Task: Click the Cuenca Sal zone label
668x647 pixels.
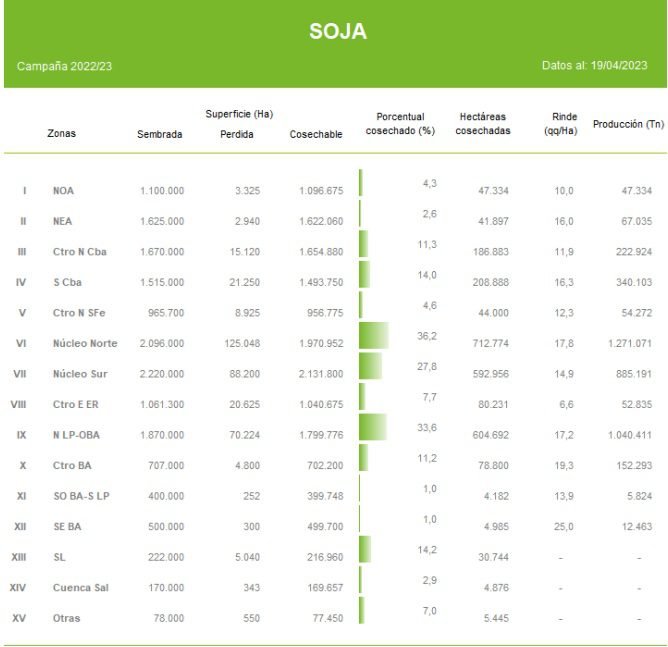Action: [x=80, y=587]
